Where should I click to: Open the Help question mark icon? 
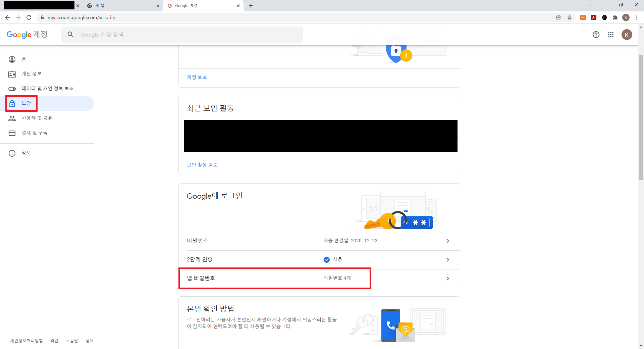(596, 35)
